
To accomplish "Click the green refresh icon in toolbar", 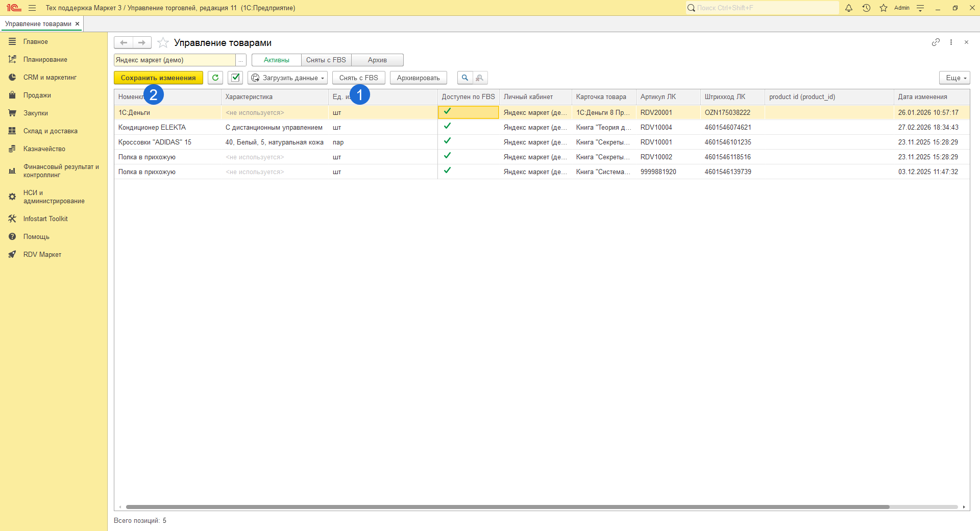I will click(215, 78).
